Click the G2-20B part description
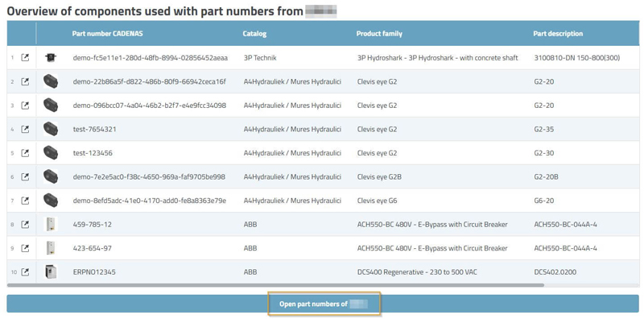Screen dimensions: 644x319 546,176
